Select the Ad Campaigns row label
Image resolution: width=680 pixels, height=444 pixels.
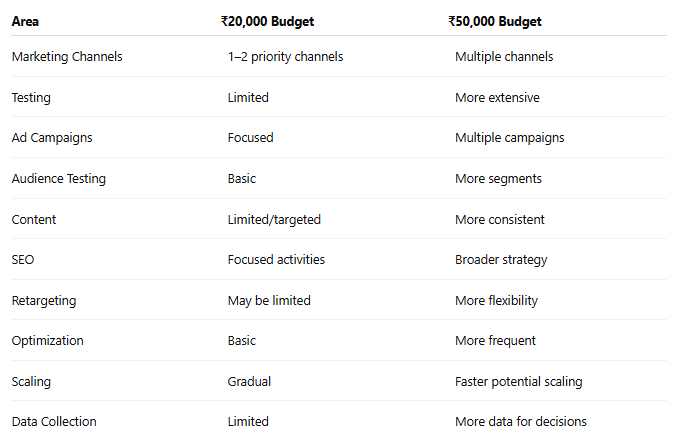(x=52, y=138)
